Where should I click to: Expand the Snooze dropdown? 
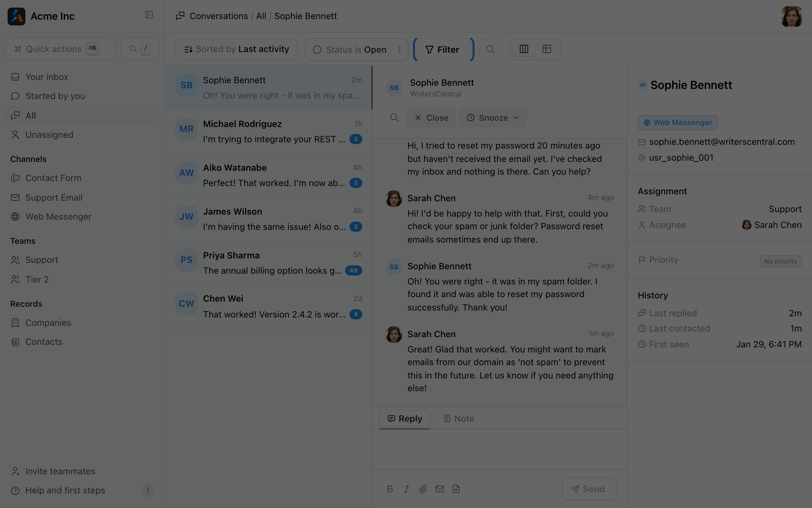[x=493, y=117]
